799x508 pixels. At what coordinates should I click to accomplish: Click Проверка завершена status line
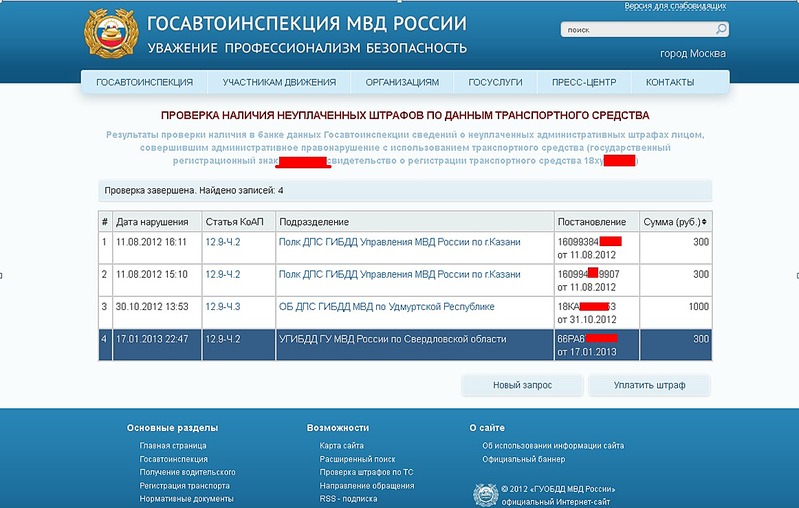coord(405,191)
